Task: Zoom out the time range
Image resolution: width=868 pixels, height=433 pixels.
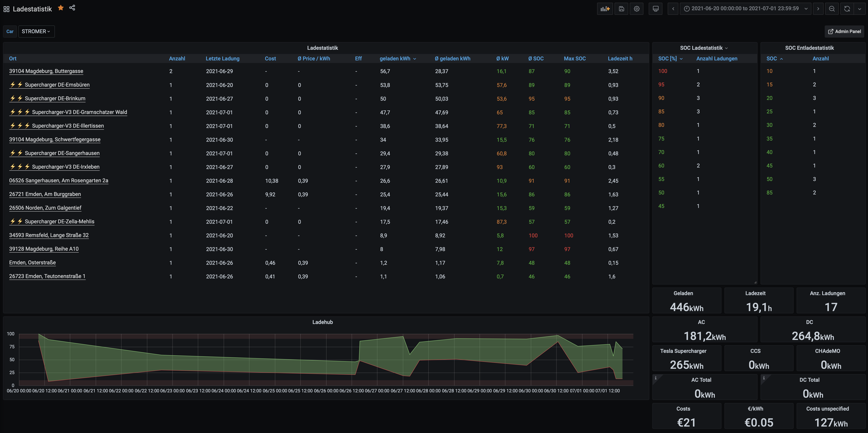Action: pyautogui.click(x=832, y=9)
